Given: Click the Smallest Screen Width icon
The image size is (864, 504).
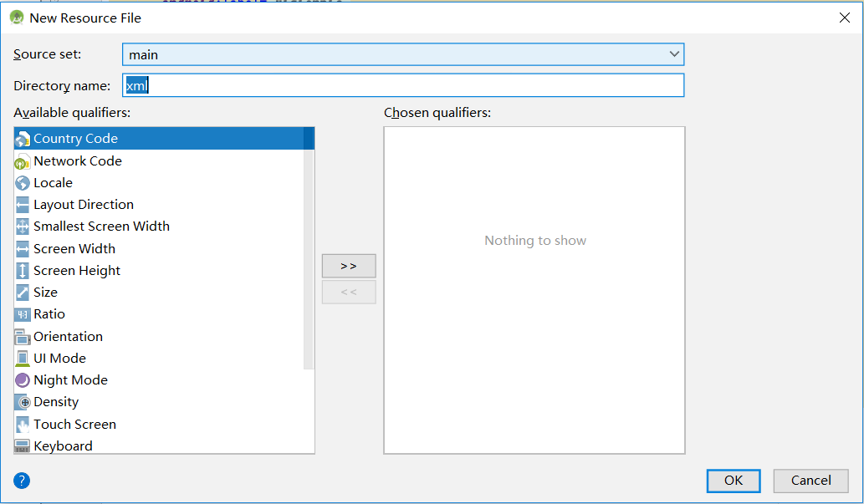Looking at the screenshot, I should 23,227.
